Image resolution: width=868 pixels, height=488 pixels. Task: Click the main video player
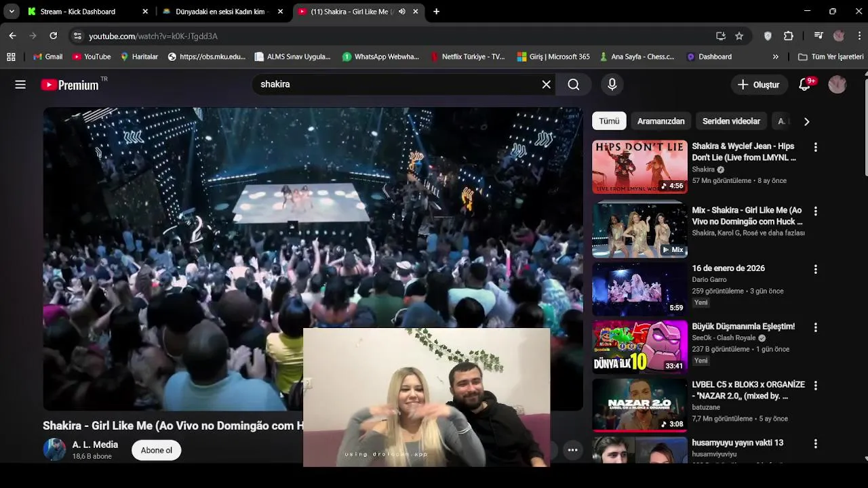(313, 259)
